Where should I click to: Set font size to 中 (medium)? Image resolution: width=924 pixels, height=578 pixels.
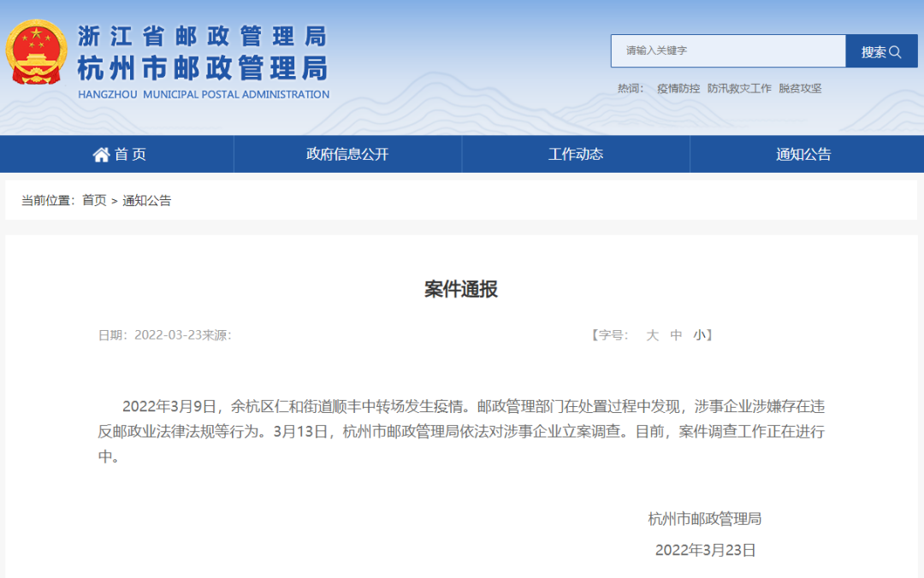click(676, 335)
